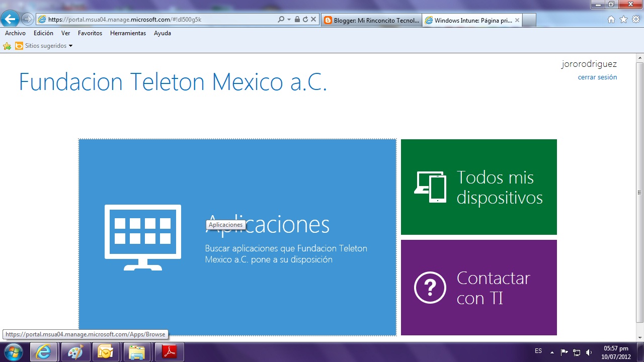Open the Archivo menu
The width and height of the screenshot is (644, 362).
(x=15, y=33)
